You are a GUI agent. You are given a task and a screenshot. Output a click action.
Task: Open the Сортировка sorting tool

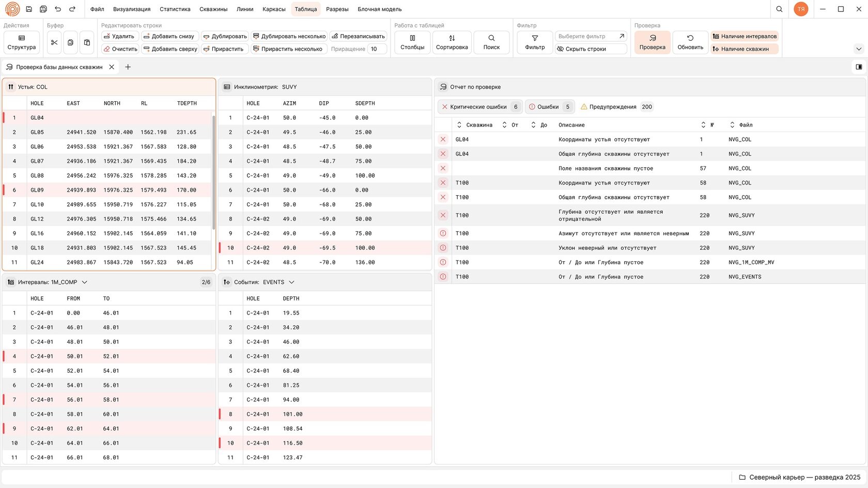coord(452,42)
